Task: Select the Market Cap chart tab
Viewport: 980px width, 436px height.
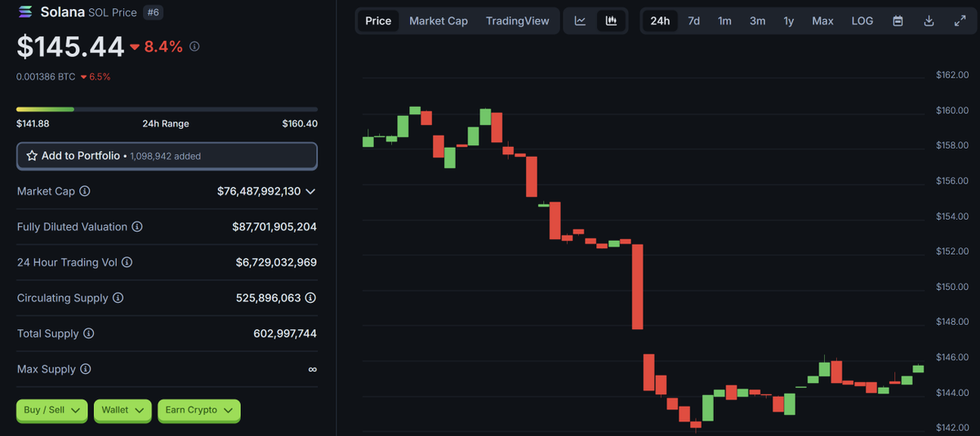Action: coord(439,21)
